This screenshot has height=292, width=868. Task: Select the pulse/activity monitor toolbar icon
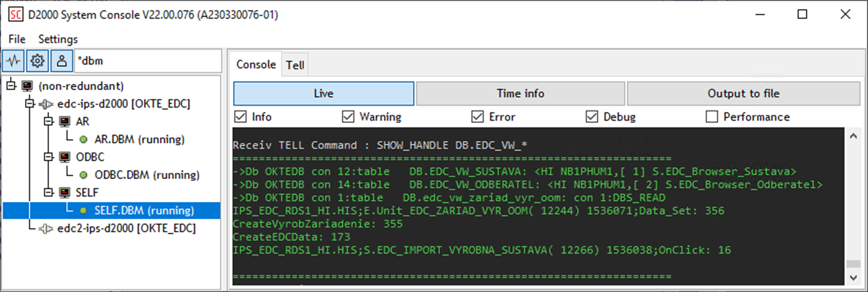coord(13,60)
